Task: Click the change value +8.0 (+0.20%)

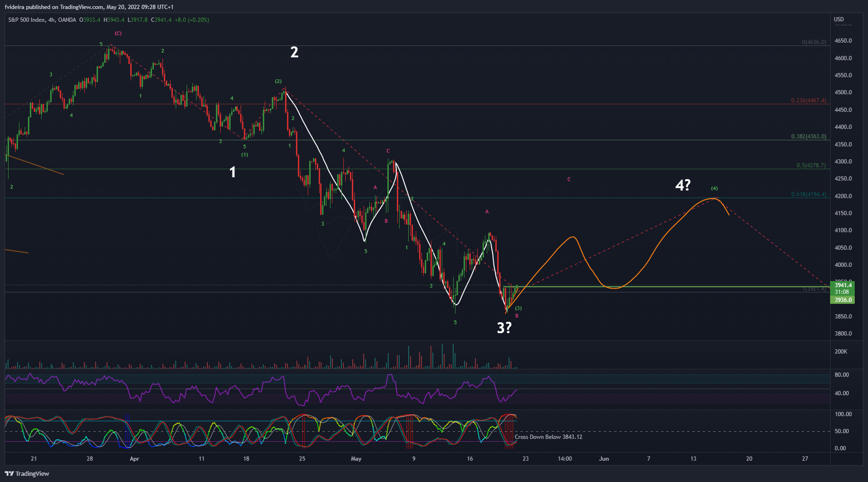Action: pos(192,20)
